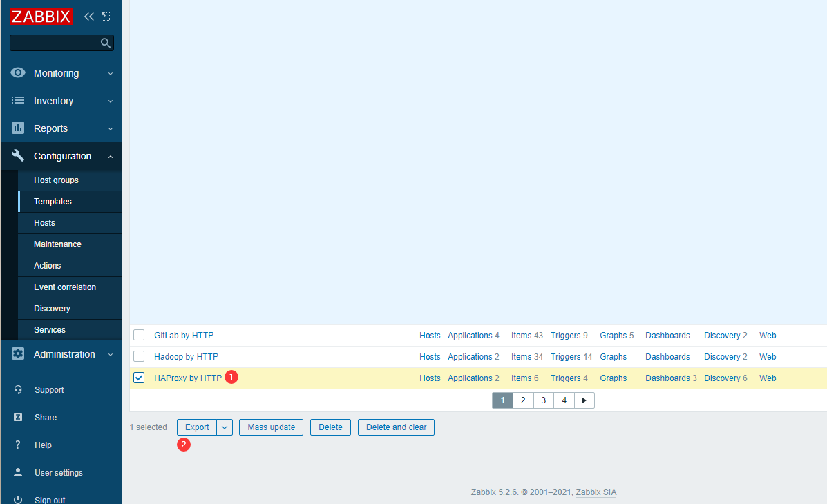This screenshot has width=827, height=504.
Task: Expand the Reports menu chevron
Action: 111,128
